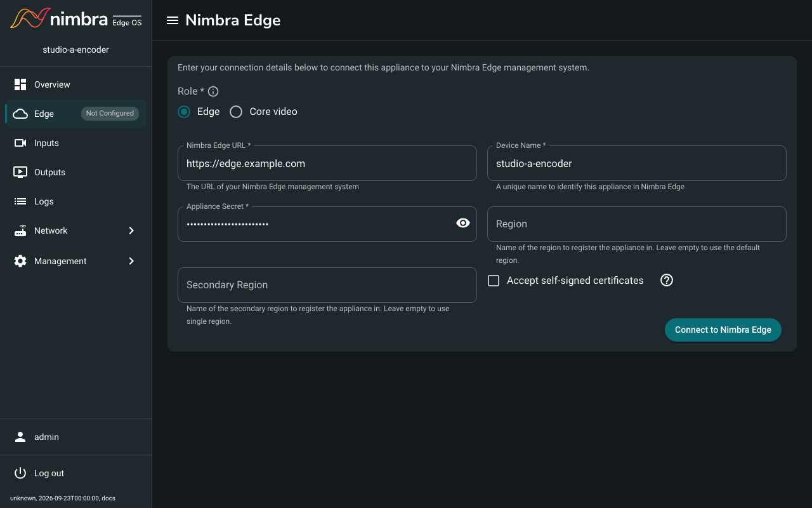This screenshot has width=812, height=508.
Task: Click the Edge cloud icon
Action: tap(20, 114)
